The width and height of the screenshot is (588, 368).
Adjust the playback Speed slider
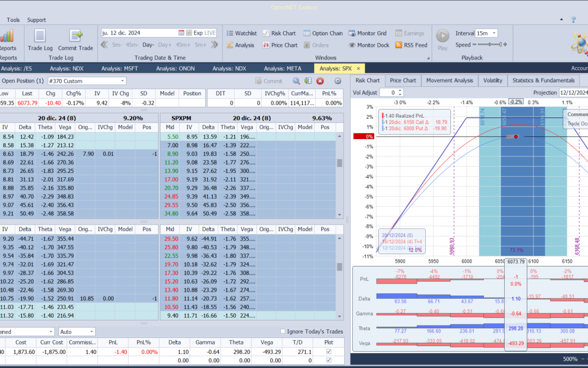click(489, 45)
